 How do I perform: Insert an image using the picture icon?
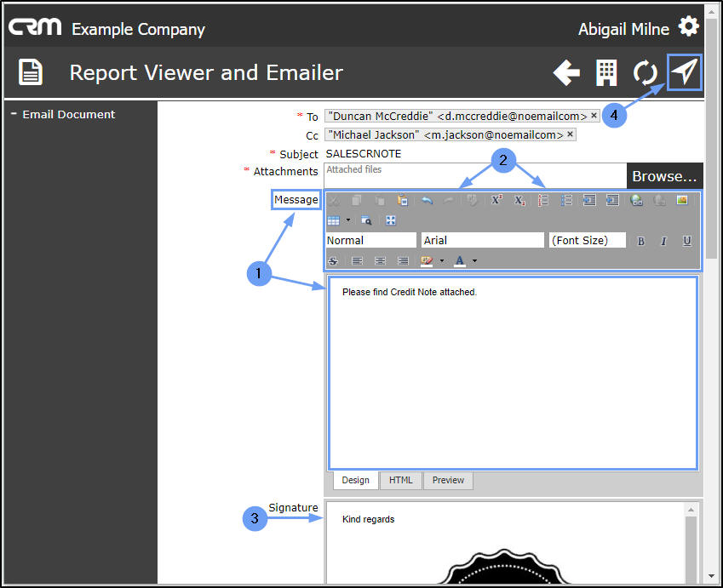(682, 200)
